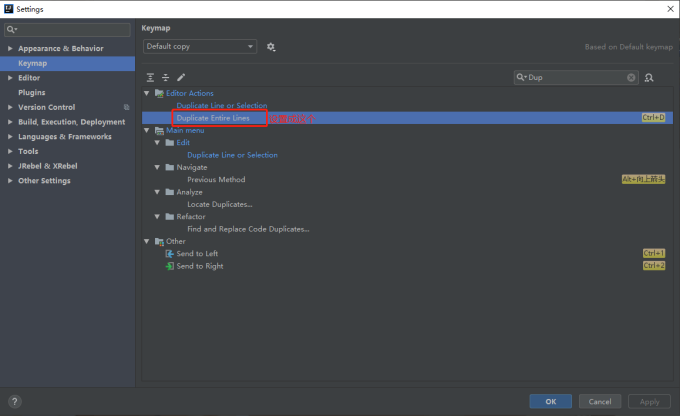Screen dimensions: 681x416
Task: Click Version Control project-level marker icon
Action: (x=126, y=107)
